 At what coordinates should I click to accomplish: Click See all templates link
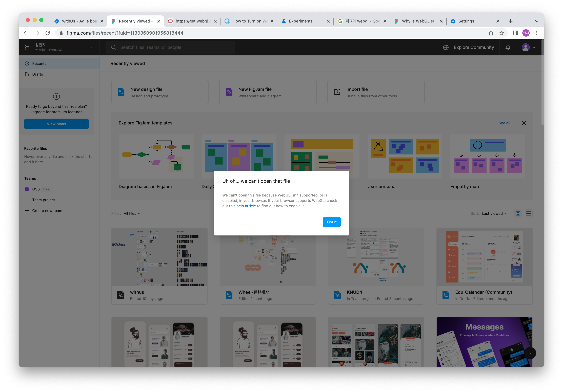504,123
